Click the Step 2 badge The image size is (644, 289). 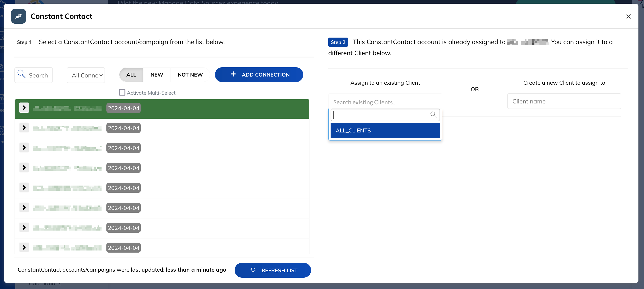coord(338,42)
